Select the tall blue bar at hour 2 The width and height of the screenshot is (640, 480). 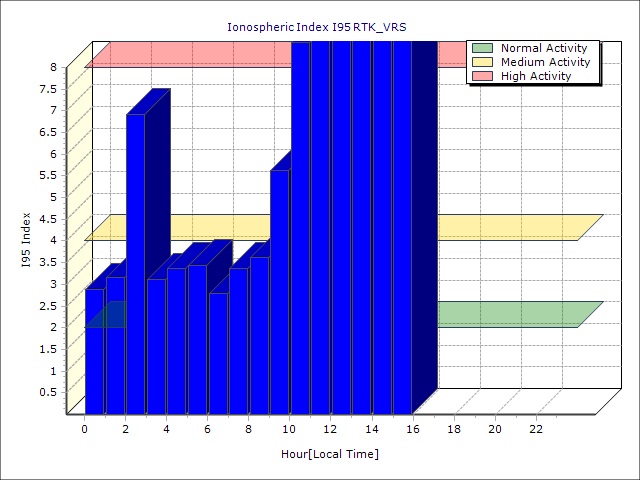pyautogui.click(x=135, y=260)
